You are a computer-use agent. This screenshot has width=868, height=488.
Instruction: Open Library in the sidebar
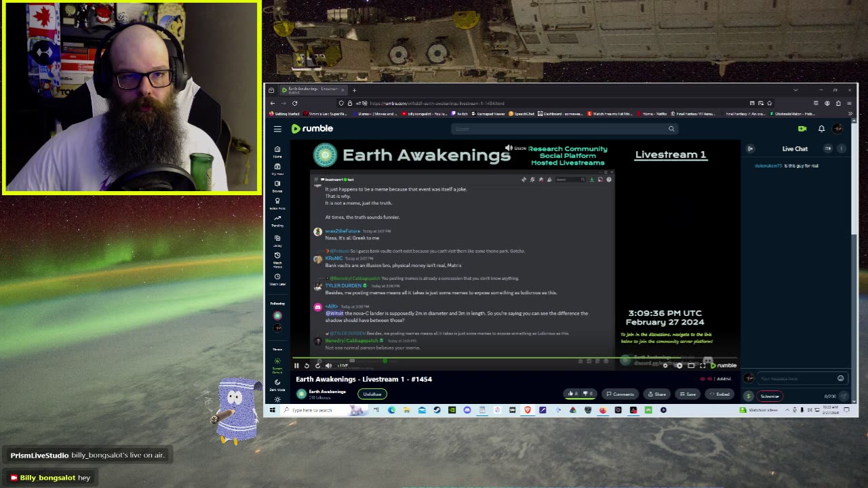pos(277,241)
